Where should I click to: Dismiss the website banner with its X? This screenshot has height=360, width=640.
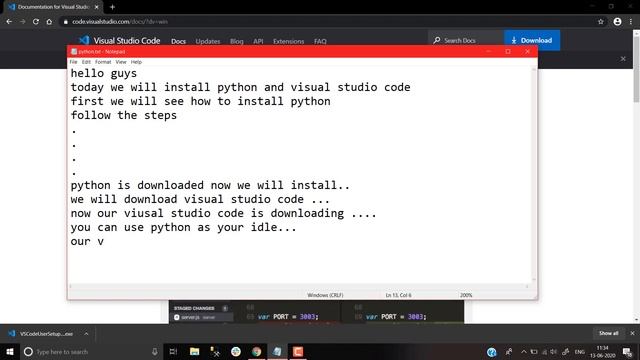click(x=623, y=59)
